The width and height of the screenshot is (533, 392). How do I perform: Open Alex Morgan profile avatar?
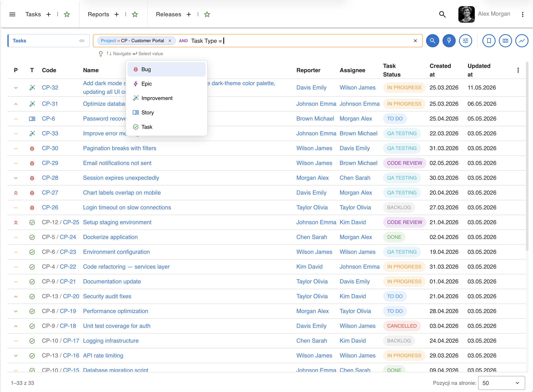coord(466,14)
